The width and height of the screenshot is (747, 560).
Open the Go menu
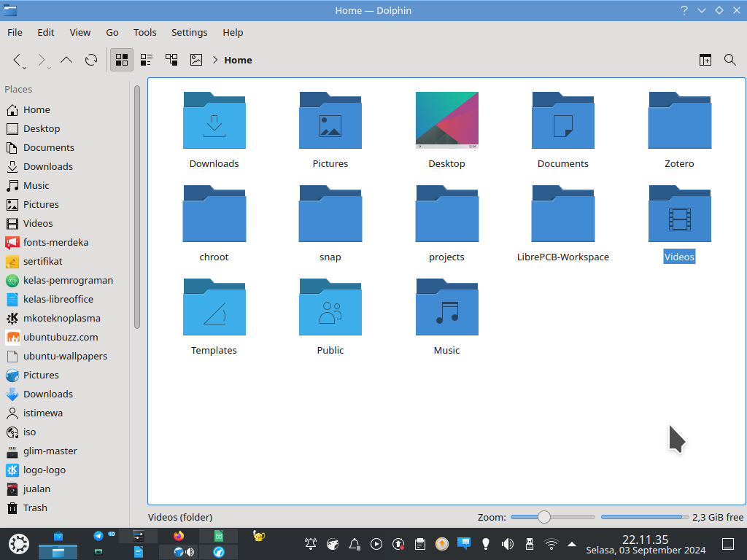coord(112,32)
